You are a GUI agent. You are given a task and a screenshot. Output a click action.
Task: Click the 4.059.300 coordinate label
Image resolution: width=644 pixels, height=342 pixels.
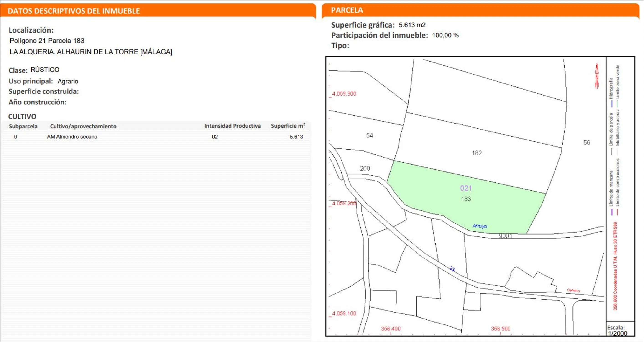tap(344, 94)
